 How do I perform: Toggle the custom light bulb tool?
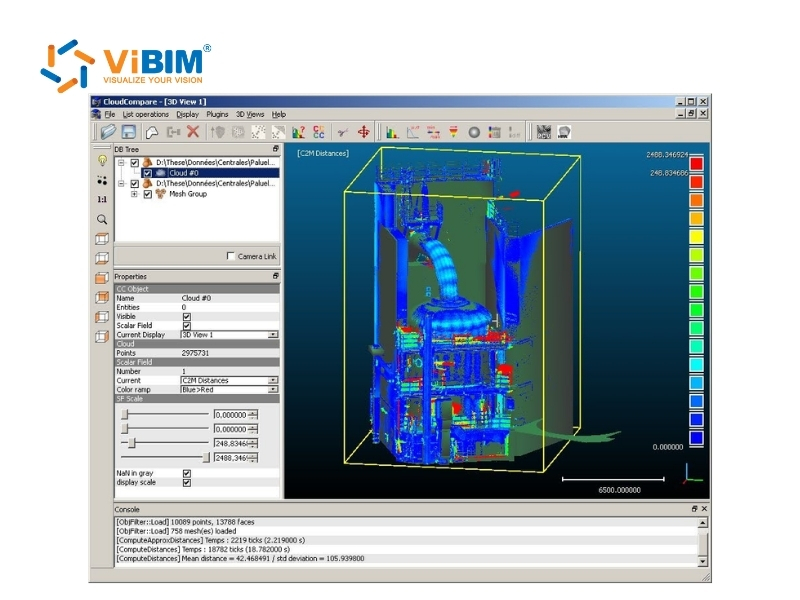[102, 161]
